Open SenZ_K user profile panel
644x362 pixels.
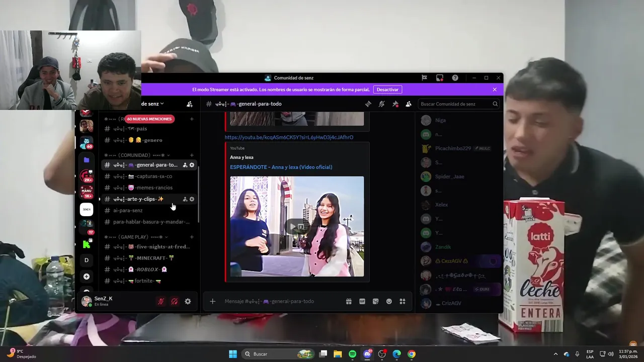coord(116,301)
